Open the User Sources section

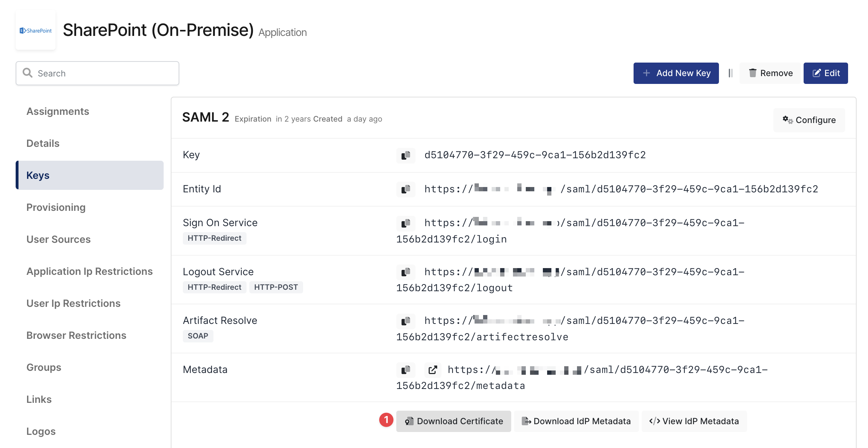[58, 239]
